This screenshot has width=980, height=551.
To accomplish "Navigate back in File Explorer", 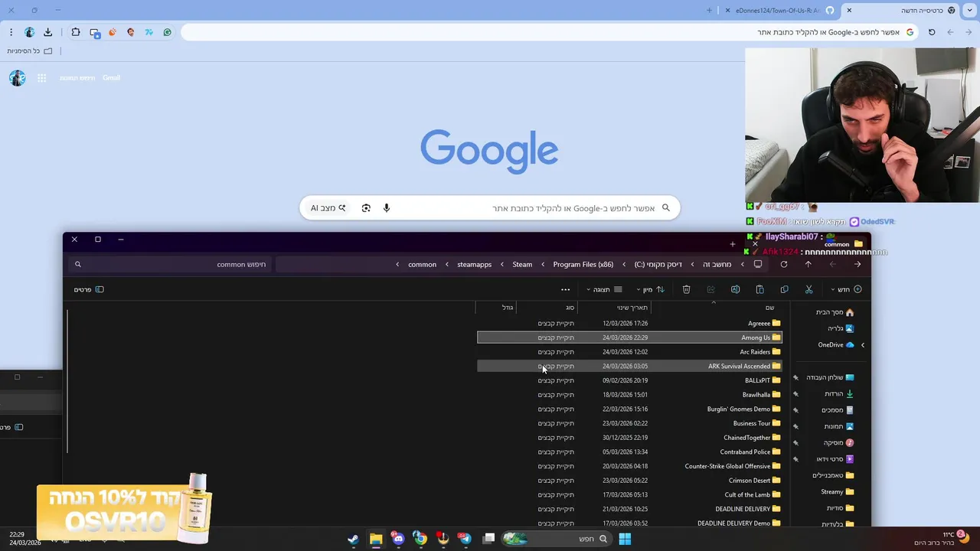I will point(857,264).
